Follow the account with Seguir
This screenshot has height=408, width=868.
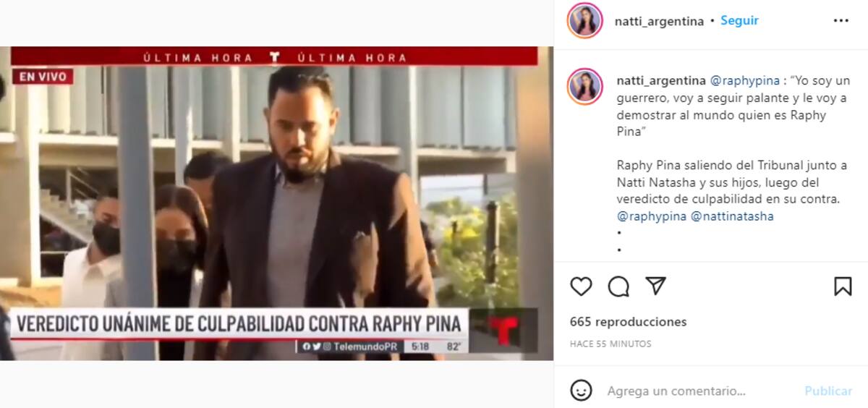pyautogui.click(x=739, y=21)
